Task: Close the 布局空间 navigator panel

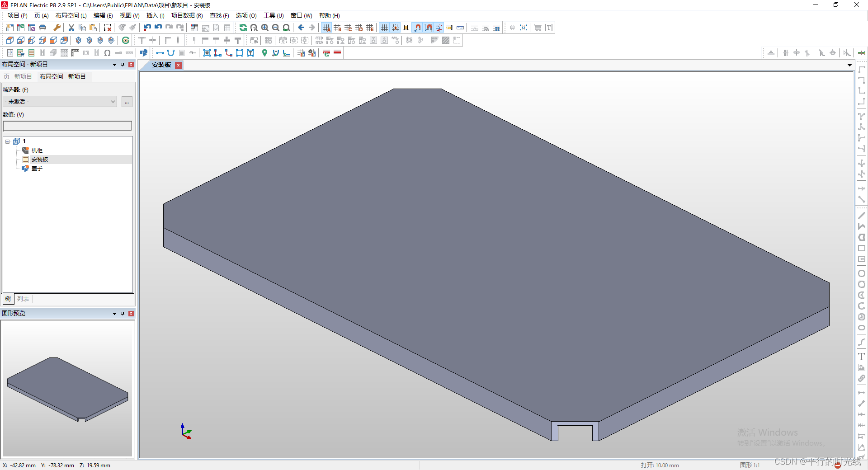Action: click(131, 65)
